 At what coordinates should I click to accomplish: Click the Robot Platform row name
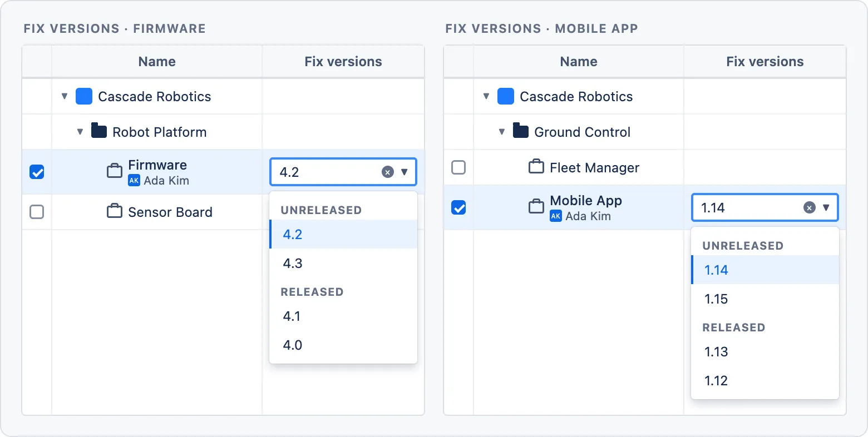click(x=160, y=132)
